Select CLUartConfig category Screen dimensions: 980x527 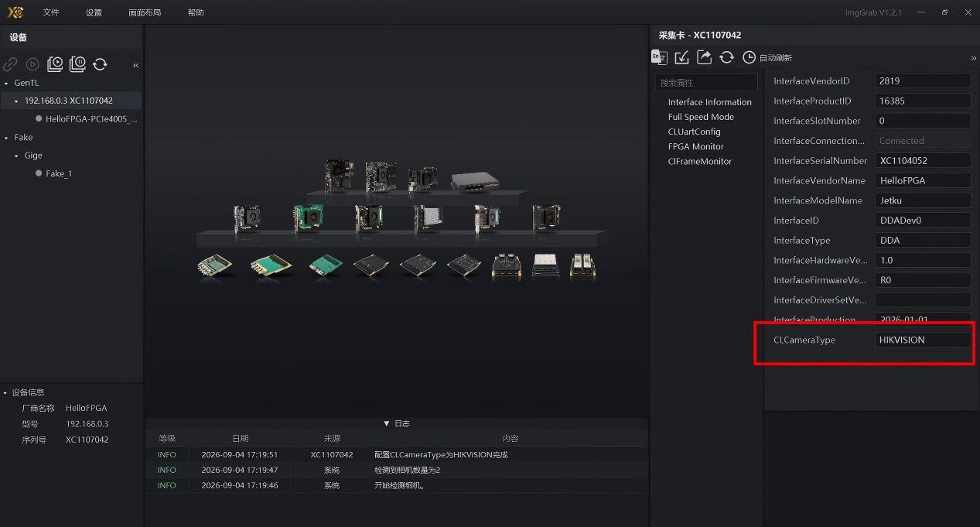coord(694,132)
